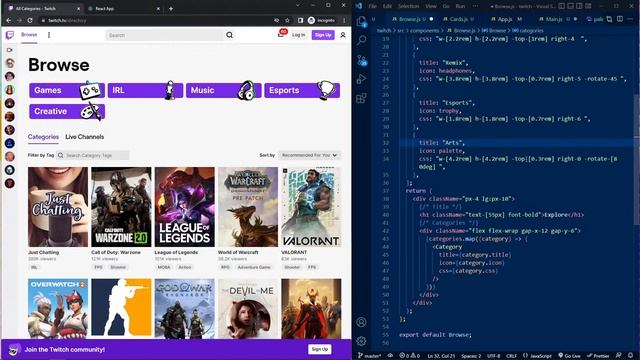Screen dimensions: 640x360
Task: Click Ln 32, Col 21 in status bar
Action: pyautogui.click(x=441, y=356)
